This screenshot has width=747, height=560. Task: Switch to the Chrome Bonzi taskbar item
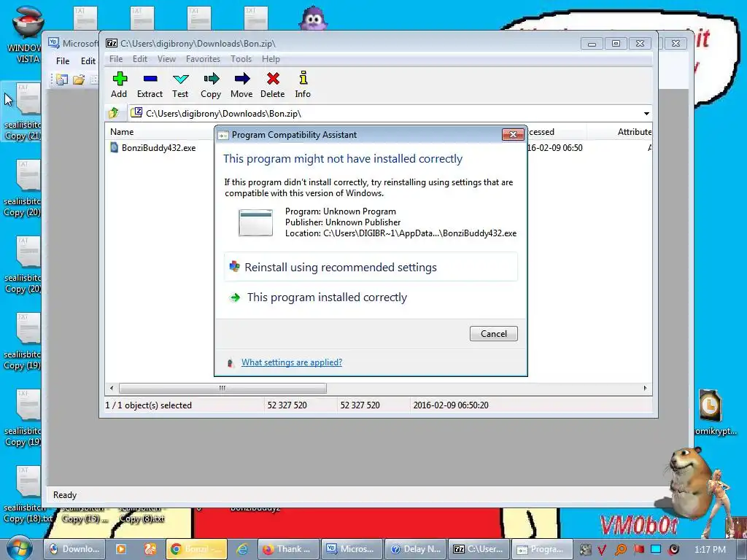[196, 549]
